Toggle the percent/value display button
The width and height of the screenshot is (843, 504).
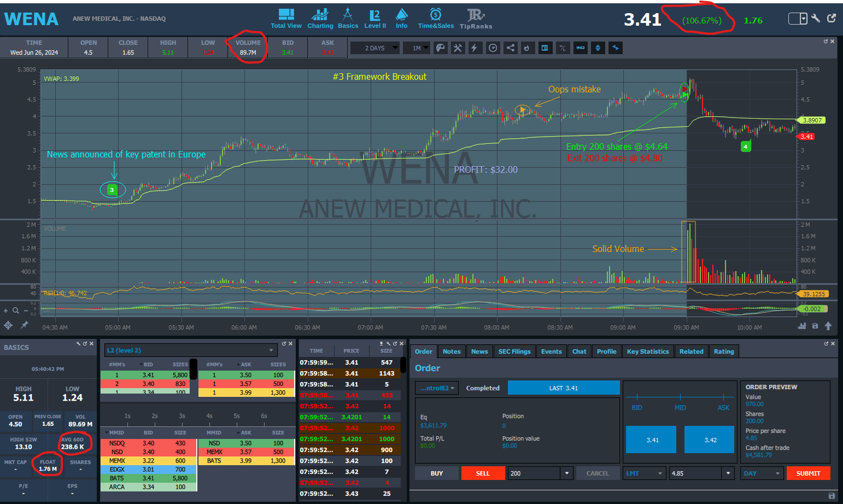(563, 48)
